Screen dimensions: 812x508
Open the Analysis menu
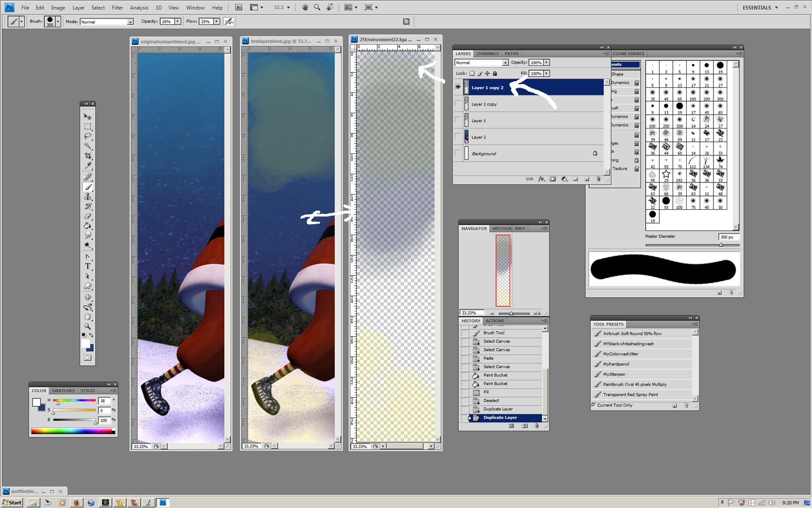pos(139,8)
